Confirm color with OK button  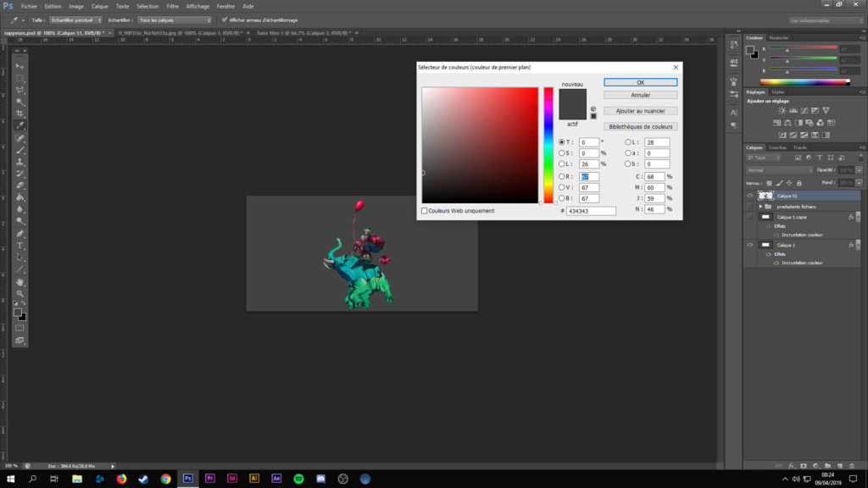(x=641, y=82)
